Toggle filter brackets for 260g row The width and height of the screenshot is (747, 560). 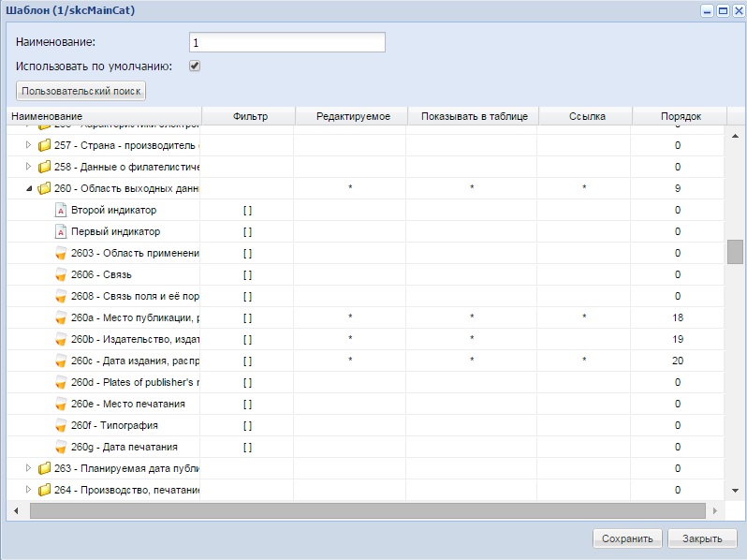247,447
